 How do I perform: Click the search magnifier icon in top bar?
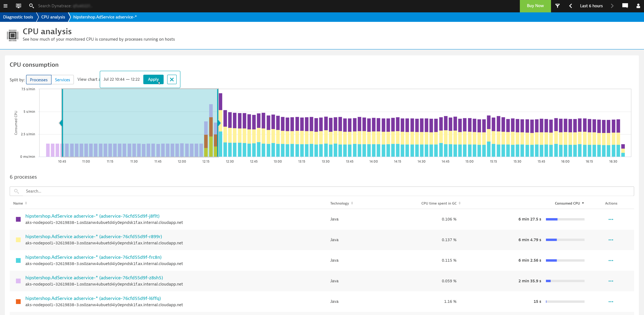click(x=32, y=6)
